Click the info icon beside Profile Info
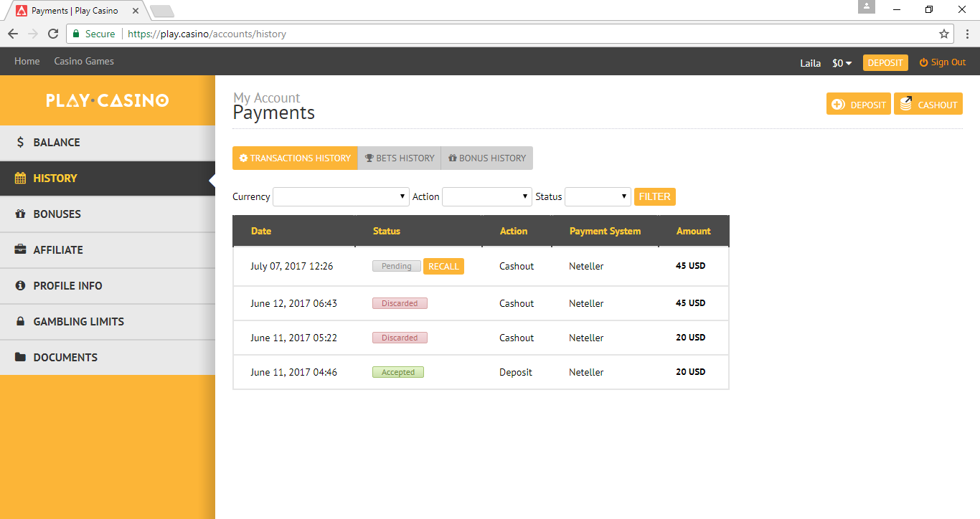 point(20,286)
